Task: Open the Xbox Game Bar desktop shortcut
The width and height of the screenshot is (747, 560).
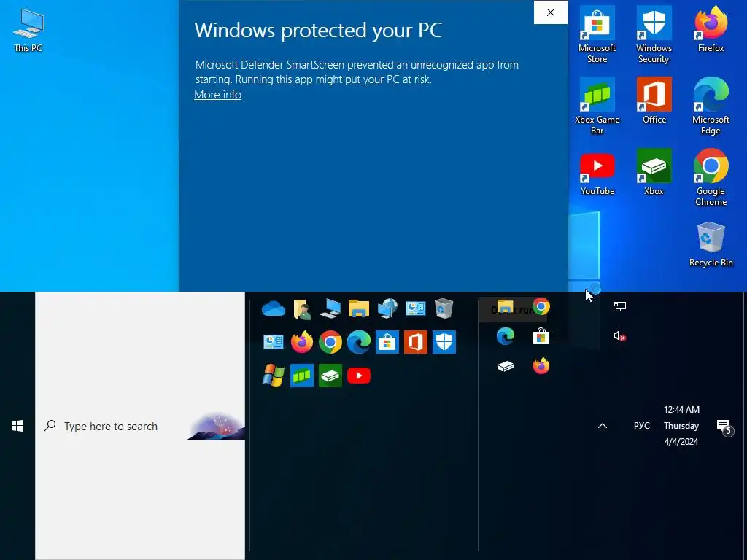Action: (597, 106)
